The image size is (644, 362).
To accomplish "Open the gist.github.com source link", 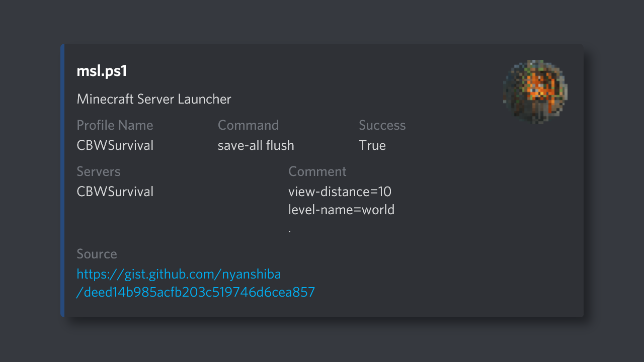I will click(179, 274).
